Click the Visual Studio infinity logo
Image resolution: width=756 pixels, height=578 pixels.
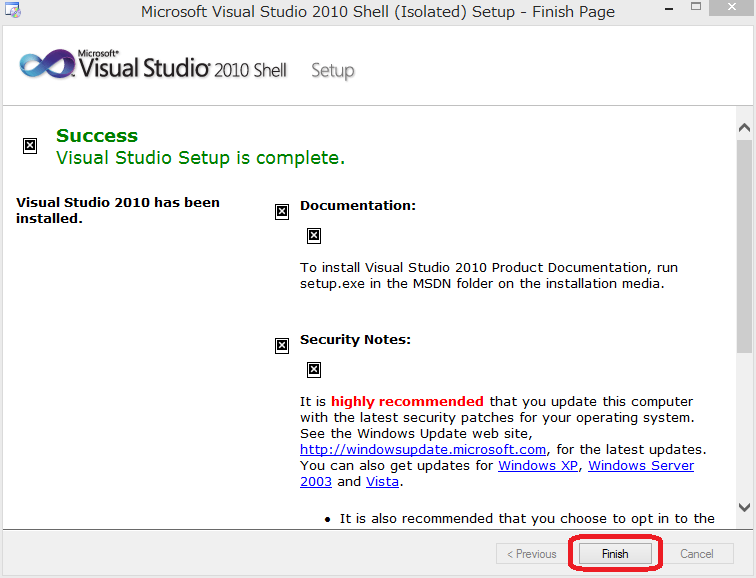pos(47,64)
